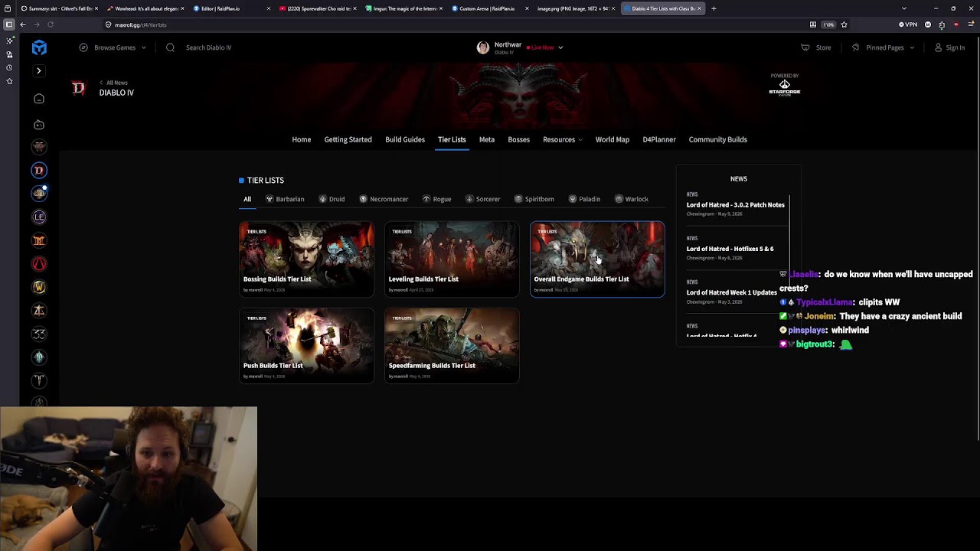Image resolution: width=980 pixels, height=551 pixels.
Task: Switch to the Wowhead browser tab
Action: 145,8
